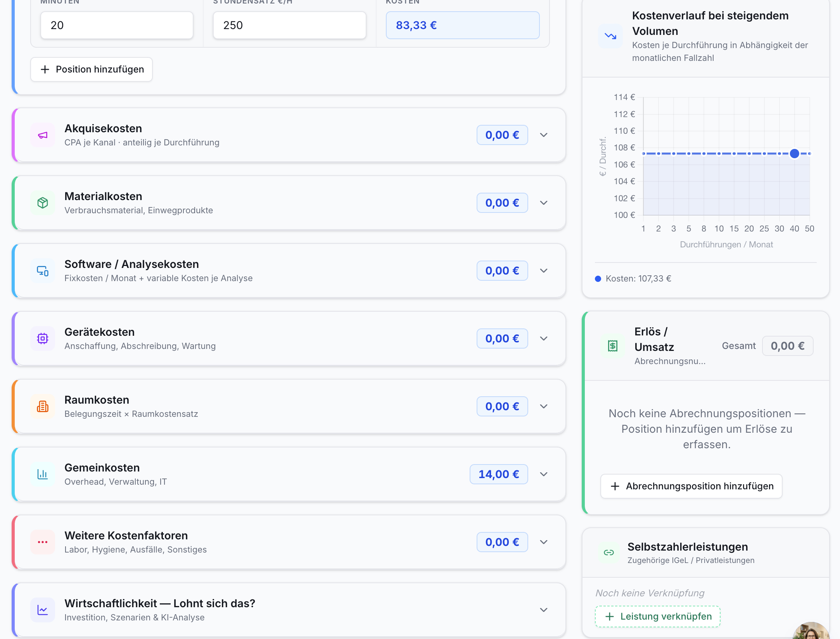Click the Wirtschaftlichkeit line chart icon
The height and width of the screenshot is (639, 840).
(x=43, y=610)
